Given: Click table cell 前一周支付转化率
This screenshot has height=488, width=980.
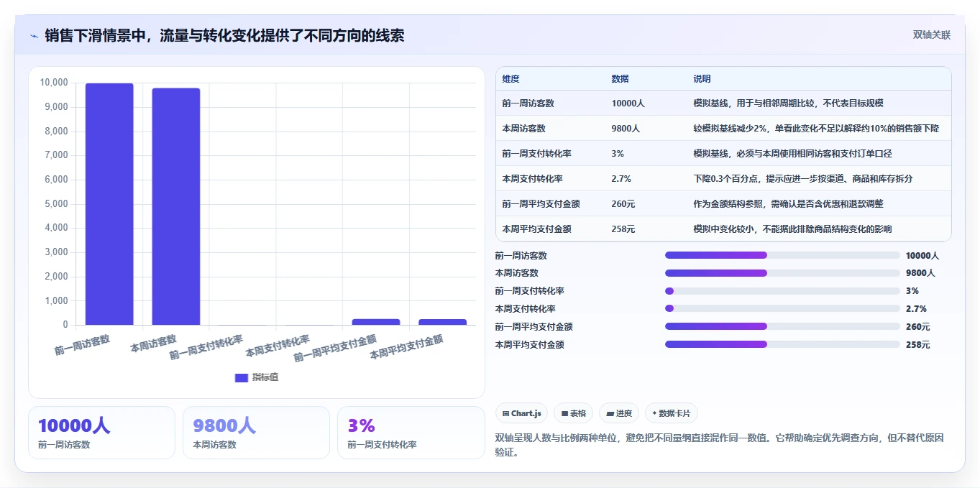Looking at the screenshot, I should 536,154.
